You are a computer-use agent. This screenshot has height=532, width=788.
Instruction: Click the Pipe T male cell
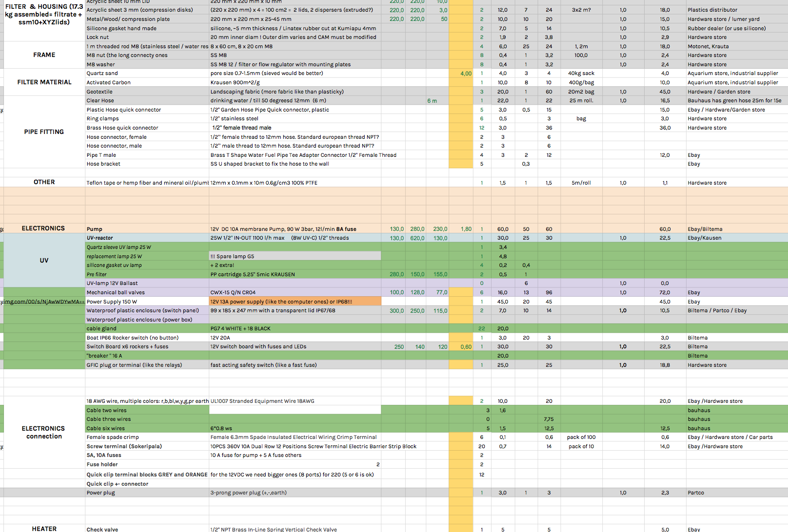[147, 155]
